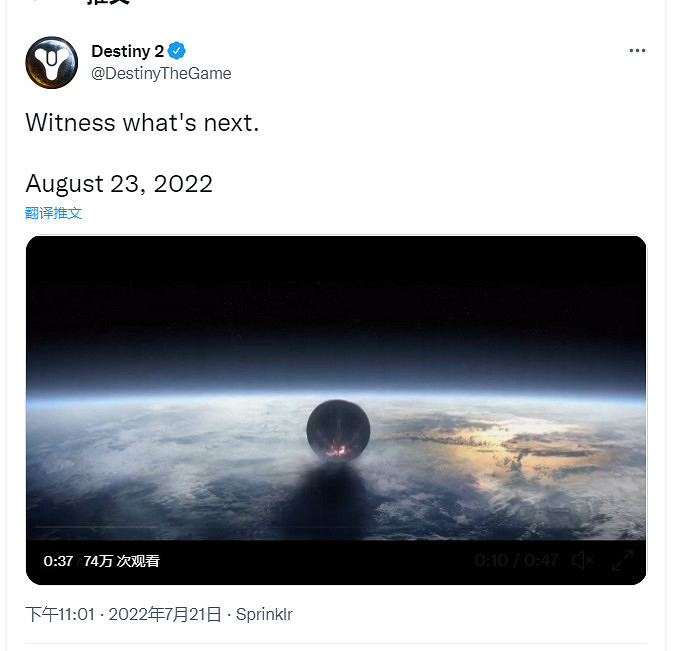Click the 0:10 elapsed time readout
The height and width of the screenshot is (651, 673).
coord(491,560)
